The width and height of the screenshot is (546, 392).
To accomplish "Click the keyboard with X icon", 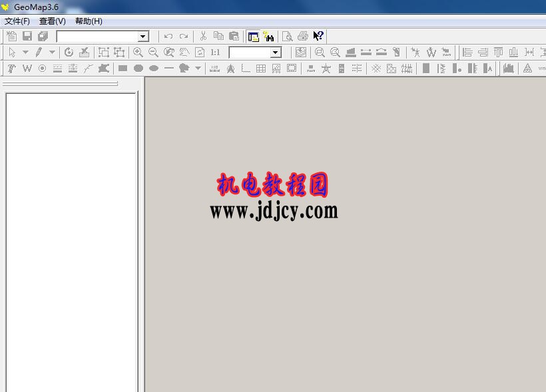I will (85, 52).
